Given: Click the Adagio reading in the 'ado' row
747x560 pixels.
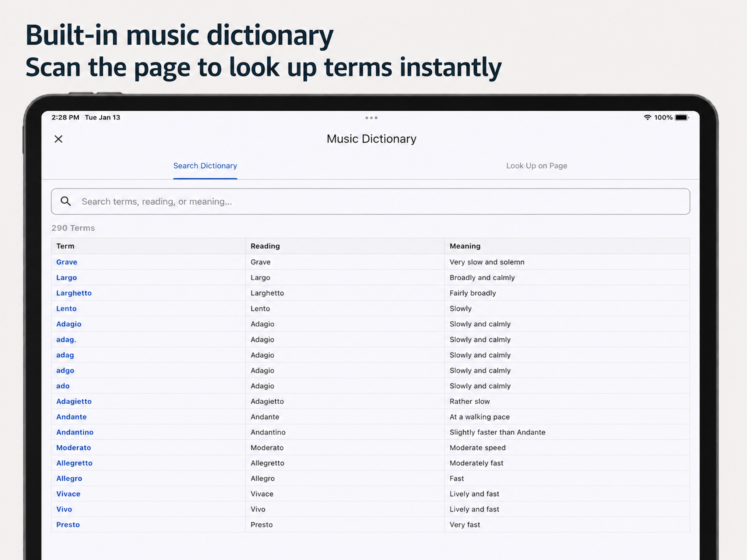Looking at the screenshot, I should coord(262,386).
